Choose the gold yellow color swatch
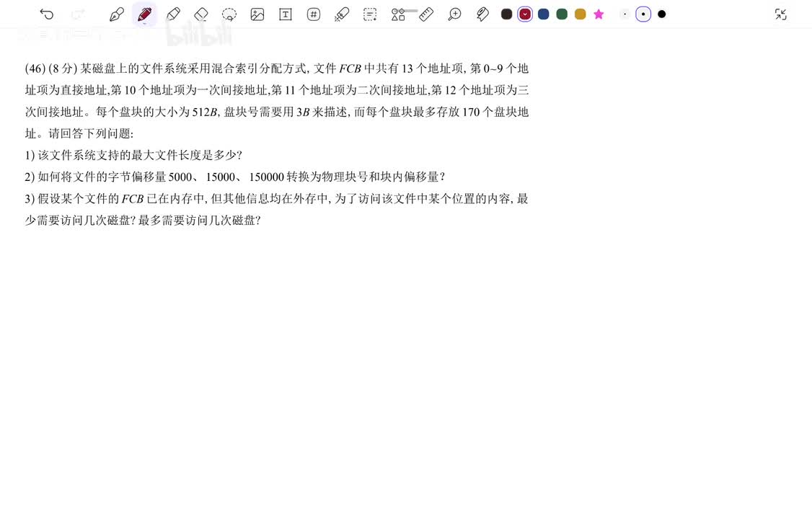This screenshot has height=519, width=812. click(x=580, y=14)
